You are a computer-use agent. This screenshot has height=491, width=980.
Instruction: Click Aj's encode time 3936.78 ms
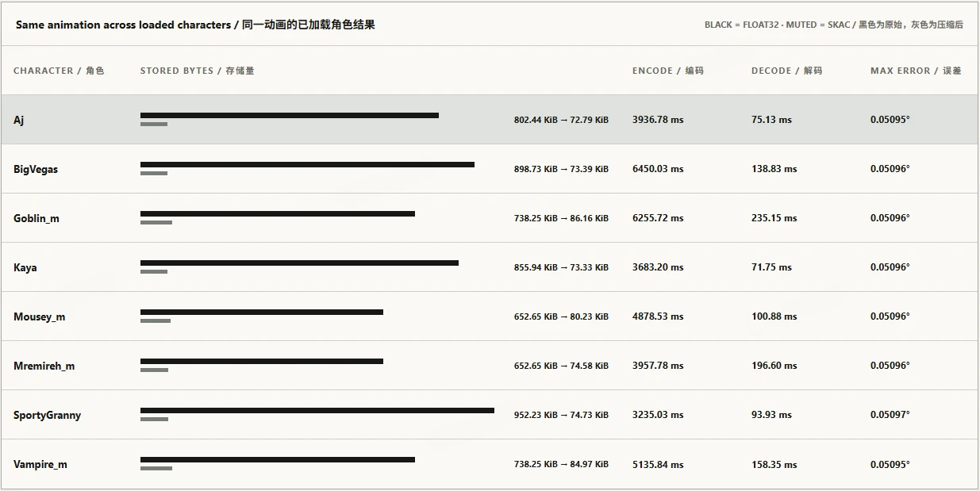[x=658, y=120]
